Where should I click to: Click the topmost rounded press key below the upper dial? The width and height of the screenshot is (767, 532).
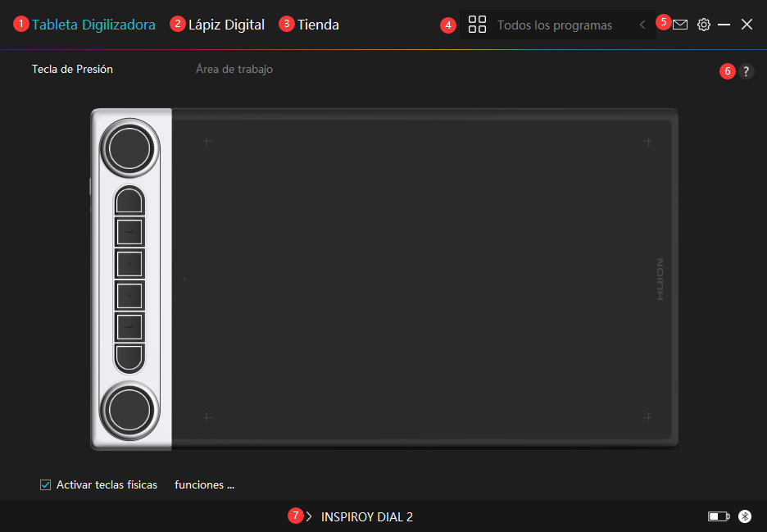(x=129, y=200)
